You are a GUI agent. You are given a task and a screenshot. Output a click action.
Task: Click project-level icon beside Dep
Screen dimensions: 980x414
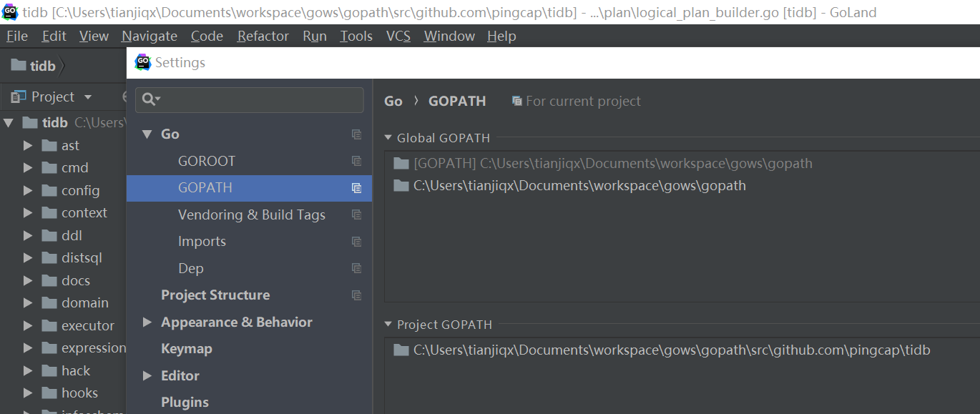(356, 268)
